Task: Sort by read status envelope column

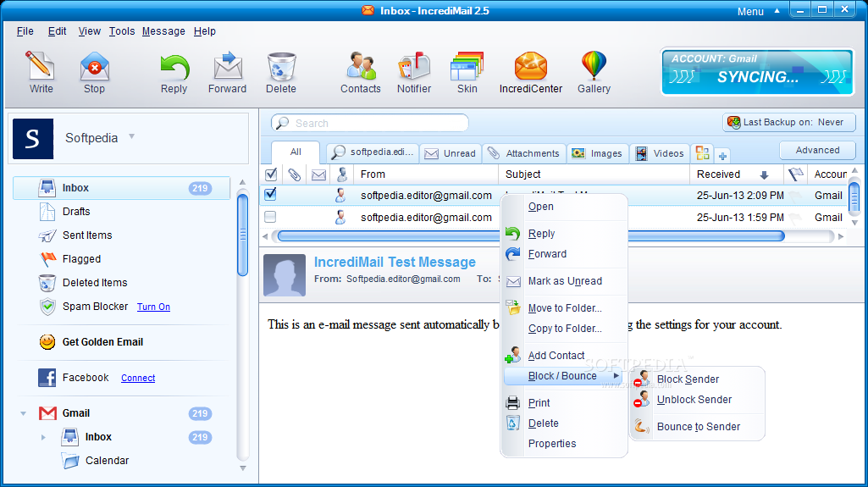Action: [x=318, y=174]
